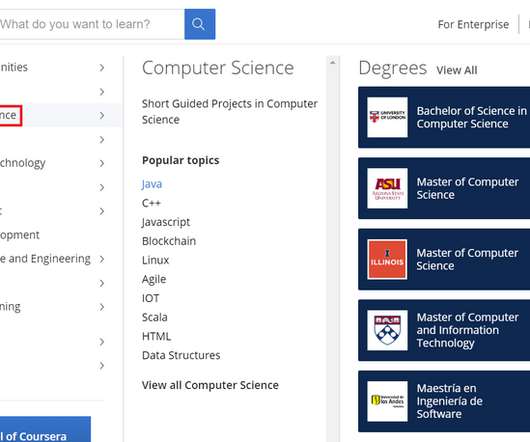Expand chevron beside 'e and Engineering'
Viewport: 530px width, 442px height.
coord(102,259)
